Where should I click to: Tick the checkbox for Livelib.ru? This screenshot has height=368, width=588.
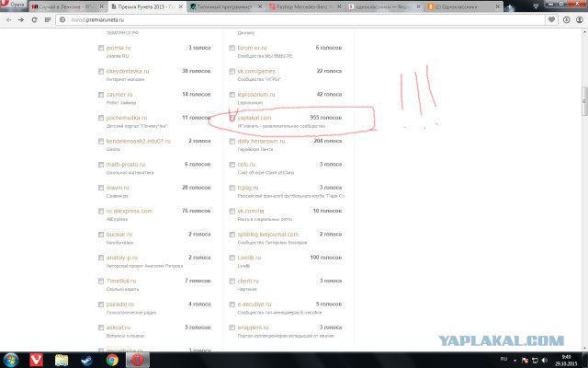point(232,258)
